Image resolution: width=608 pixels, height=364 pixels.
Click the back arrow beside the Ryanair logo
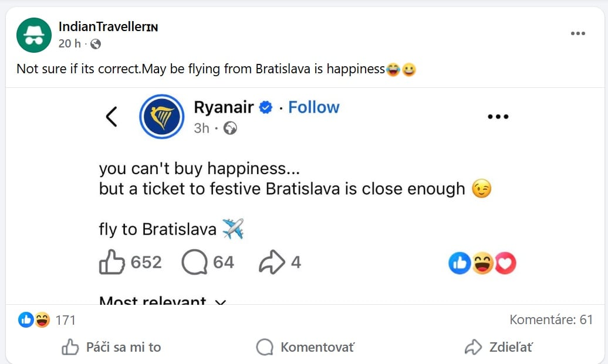[112, 117]
